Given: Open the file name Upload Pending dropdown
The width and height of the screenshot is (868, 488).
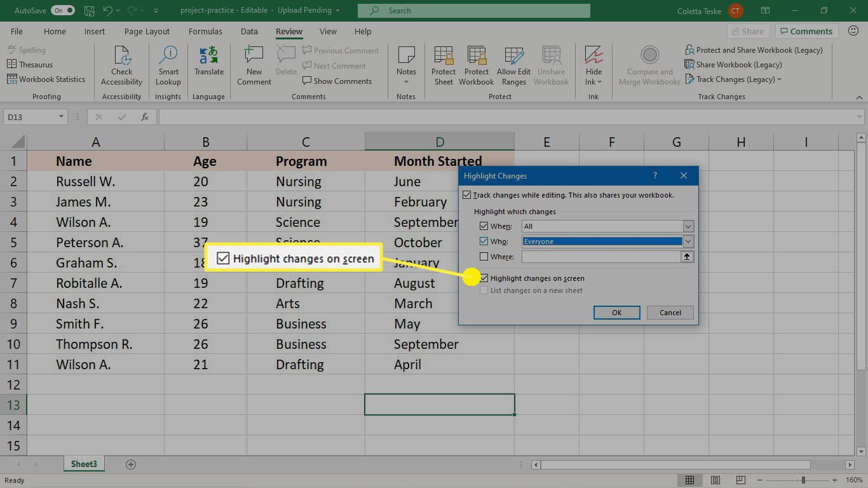Looking at the screenshot, I should click(337, 11).
